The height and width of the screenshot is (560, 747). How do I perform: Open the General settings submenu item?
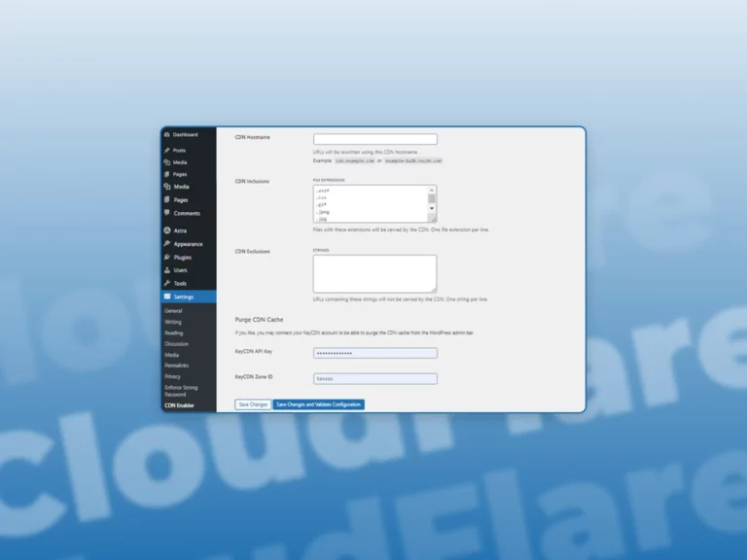[x=173, y=311]
